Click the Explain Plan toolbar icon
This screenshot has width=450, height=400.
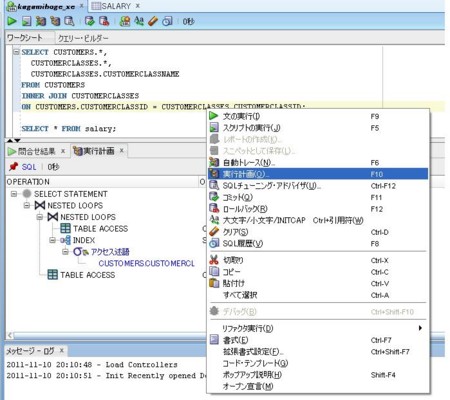(x=55, y=21)
